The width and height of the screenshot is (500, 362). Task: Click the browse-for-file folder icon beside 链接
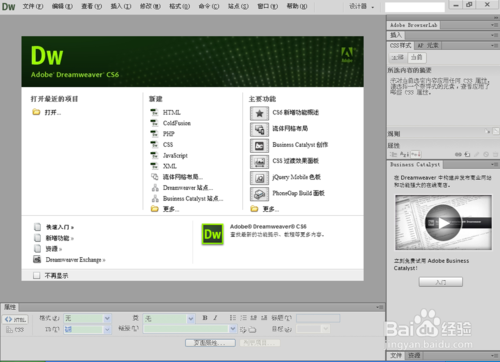click(252, 330)
